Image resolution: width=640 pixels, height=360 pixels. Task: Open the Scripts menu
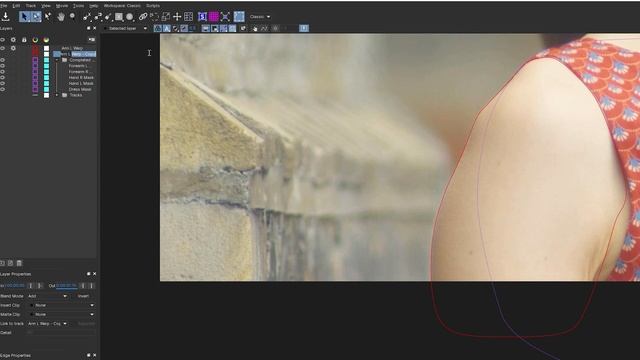pos(153,6)
